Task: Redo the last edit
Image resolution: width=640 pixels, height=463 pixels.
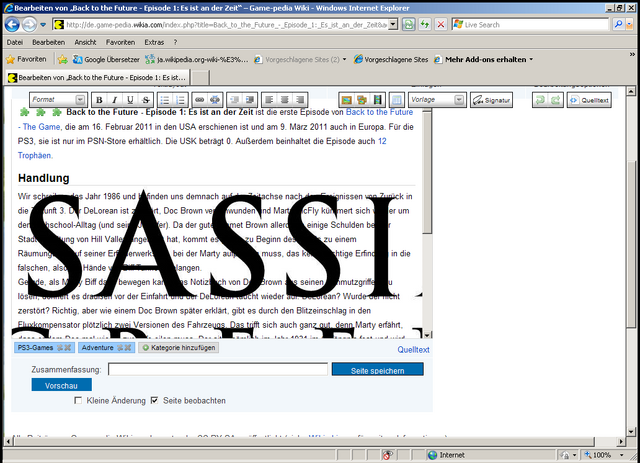Action: [x=556, y=100]
